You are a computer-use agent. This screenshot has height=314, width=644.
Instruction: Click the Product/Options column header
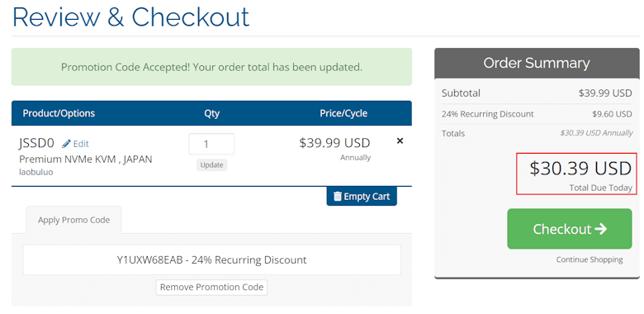coord(59,113)
